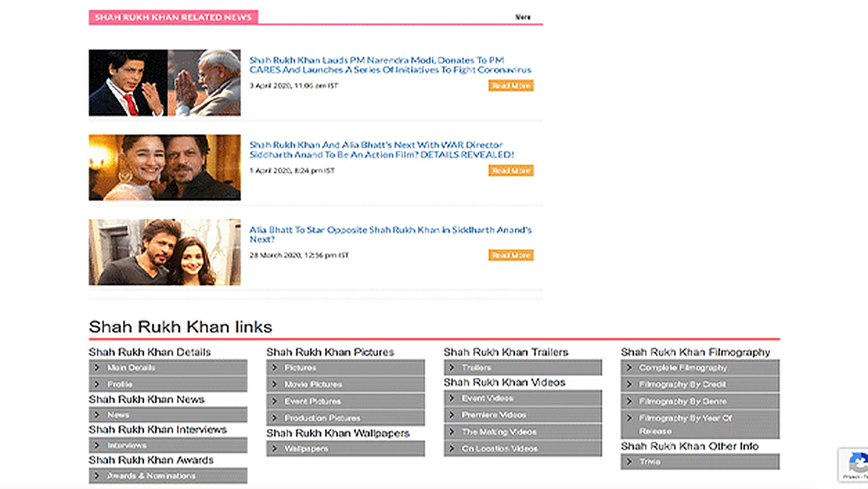Open The Making Videos
The height and width of the screenshot is (489, 868).
[x=523, y=431]
